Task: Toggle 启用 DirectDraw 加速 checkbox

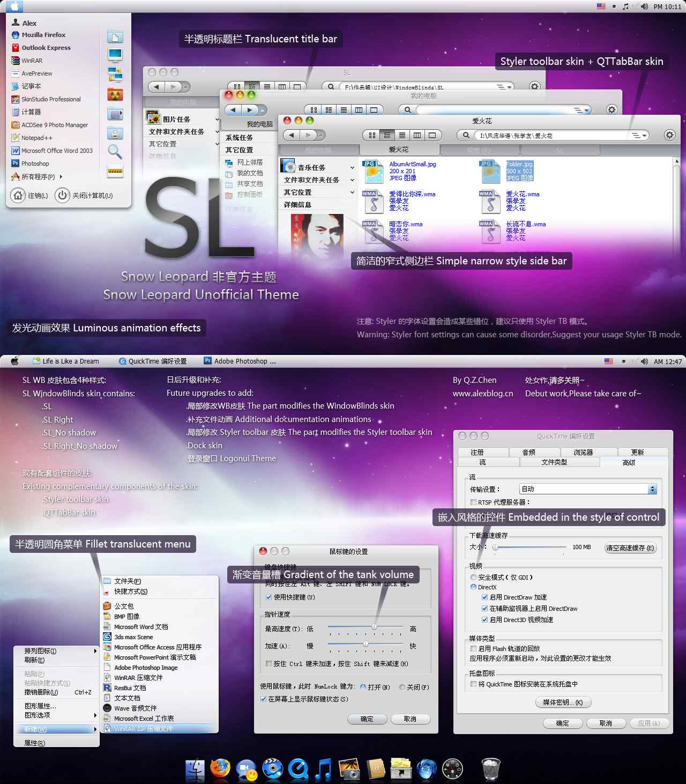Action: (x=484, y=597)
